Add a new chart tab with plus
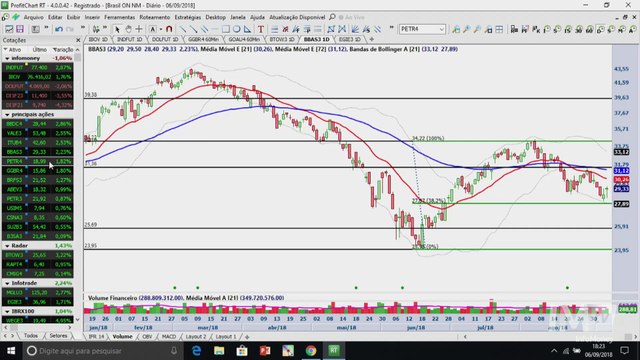Viewport: 640px width, 360px height. coord(371,40)
